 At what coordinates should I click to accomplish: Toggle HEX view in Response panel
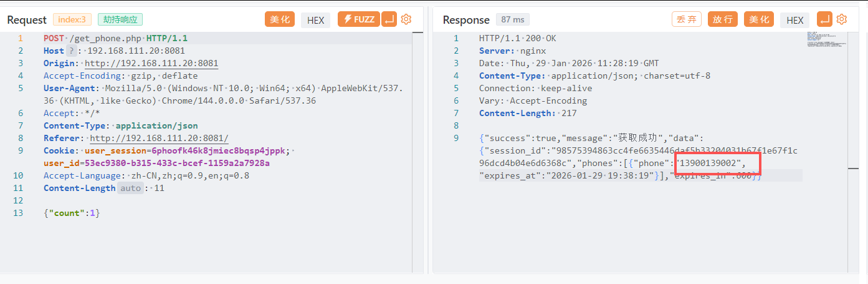795,20
